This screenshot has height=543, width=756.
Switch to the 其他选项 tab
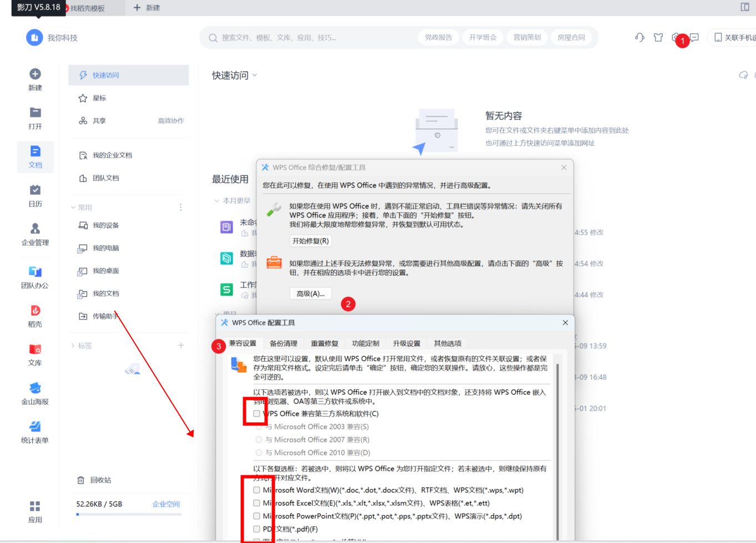pyautogui.click(x=448, y=343)
